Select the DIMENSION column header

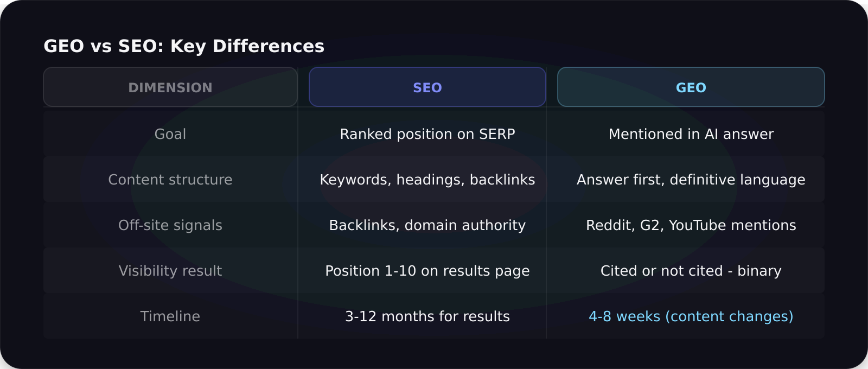[x=170, y=87]
